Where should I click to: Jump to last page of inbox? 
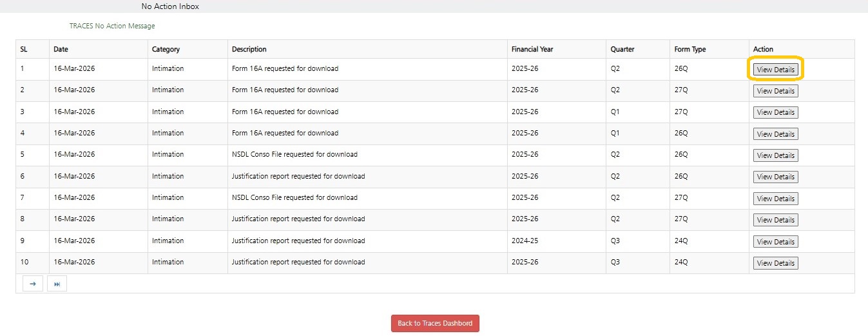pos(57,284)
